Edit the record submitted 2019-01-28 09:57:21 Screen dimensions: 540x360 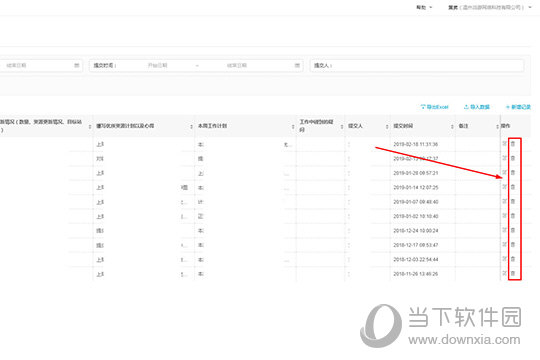click(x=505, y=173)
